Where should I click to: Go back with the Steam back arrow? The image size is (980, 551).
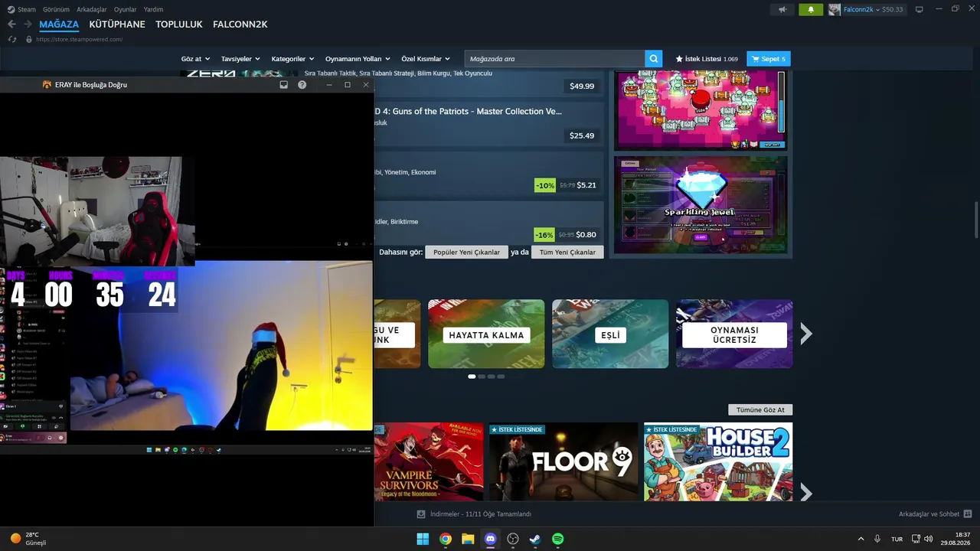[11, 24]
